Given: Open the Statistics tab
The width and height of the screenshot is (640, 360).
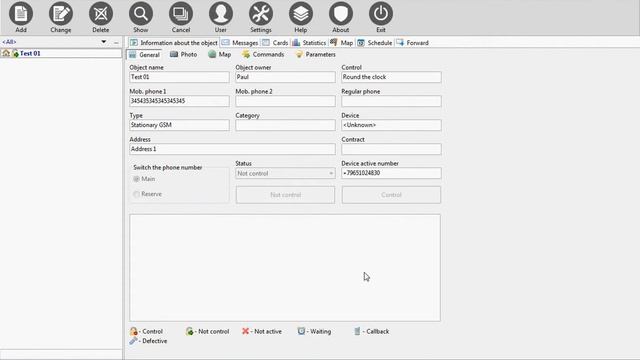Looking at the screenshot, I should click(309, 42).
